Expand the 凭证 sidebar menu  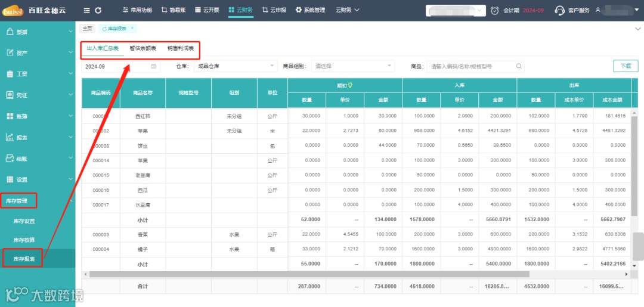pos(70,95)
